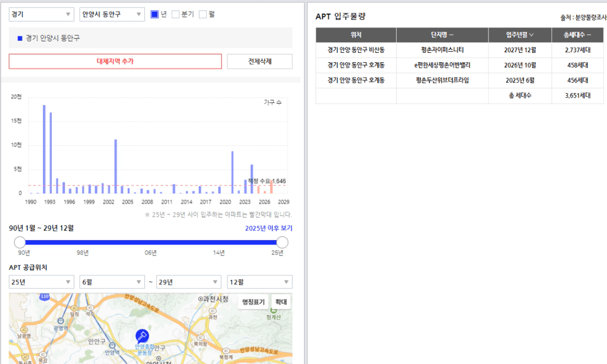Click the 3,651세대 total cell
Viewport: 607px width, 364px height.
pos(577,96)
